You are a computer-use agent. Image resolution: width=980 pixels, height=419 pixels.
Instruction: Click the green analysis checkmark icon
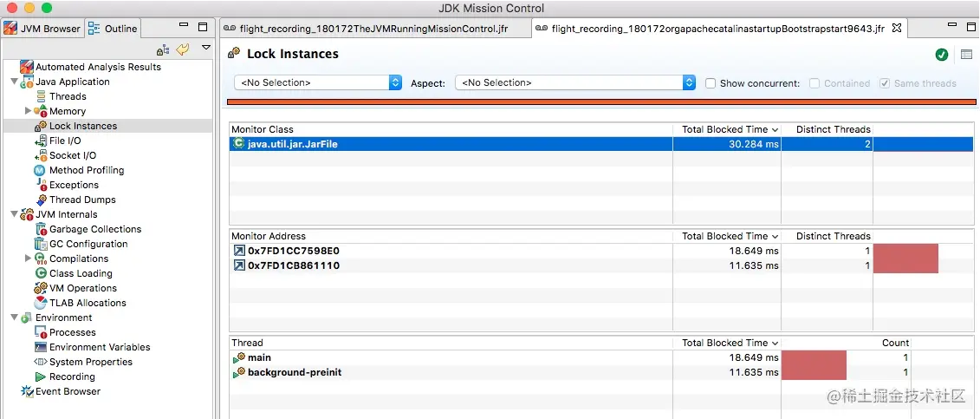942,55
